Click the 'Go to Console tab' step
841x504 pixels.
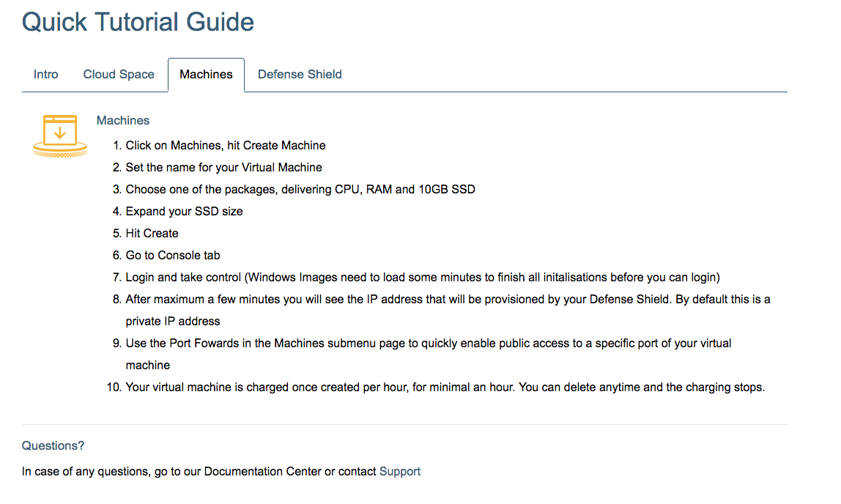click(x=173, y=256)
